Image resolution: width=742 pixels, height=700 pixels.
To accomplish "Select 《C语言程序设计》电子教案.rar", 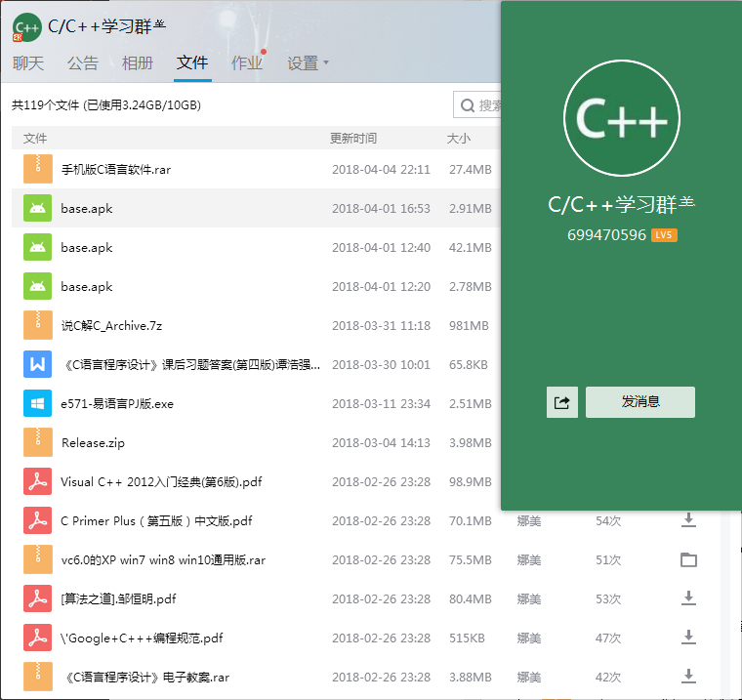I will [145, 678].
